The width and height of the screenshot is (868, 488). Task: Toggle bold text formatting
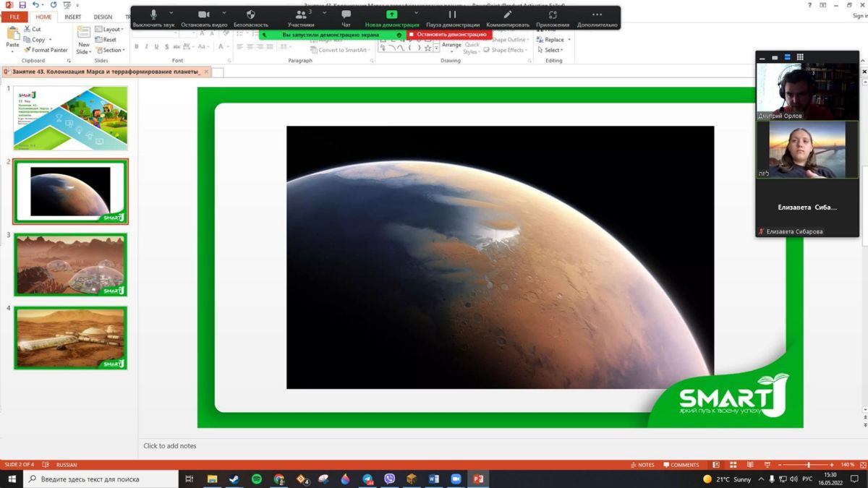coord(136,47)
